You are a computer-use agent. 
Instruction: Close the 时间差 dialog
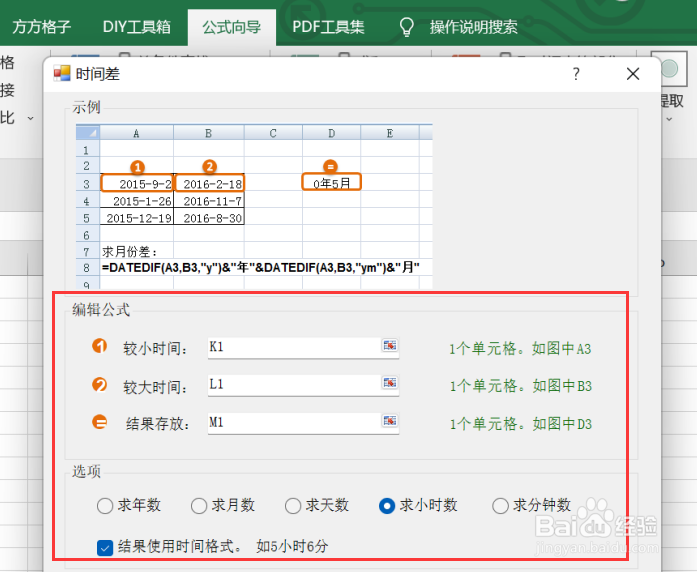coord(633,74)
